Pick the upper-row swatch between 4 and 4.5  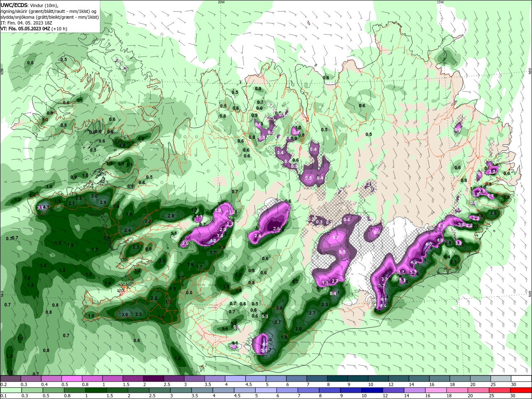[235, 378]
